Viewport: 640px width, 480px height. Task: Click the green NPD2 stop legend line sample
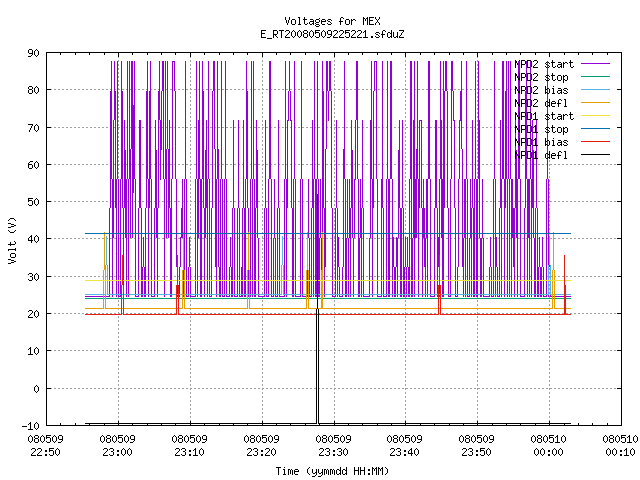tap(596, 77)
